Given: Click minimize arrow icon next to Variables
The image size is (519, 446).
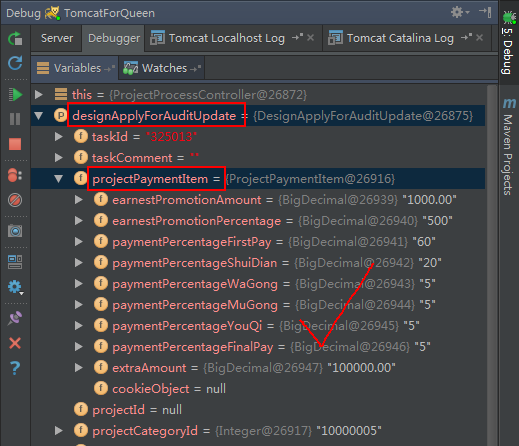Looking at the screenshot, I should click(110, 68).
